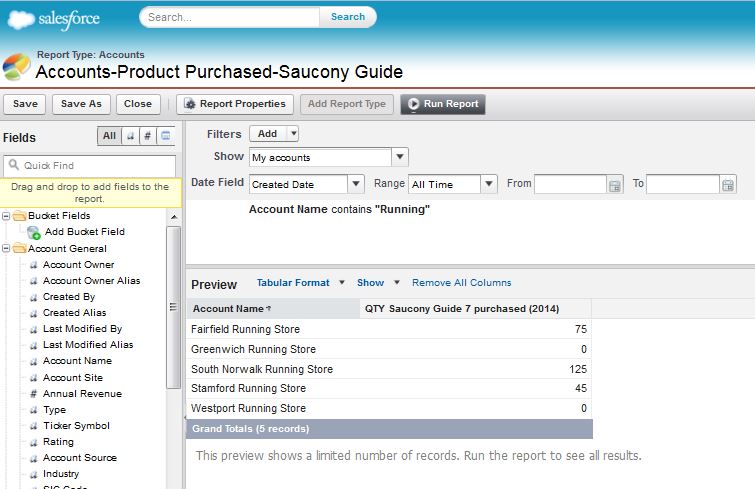Click South Norwalk Running Store row
The height and width of the screenshot is (489, 755).
pyautogui.click(x=389, y=369)
